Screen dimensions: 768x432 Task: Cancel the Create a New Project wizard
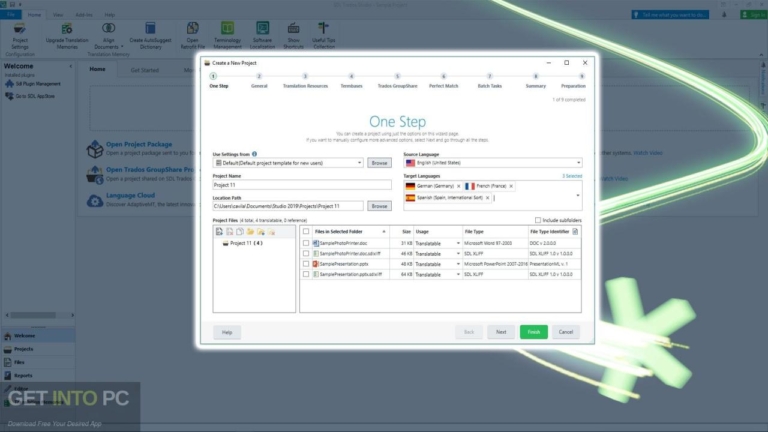566,332
